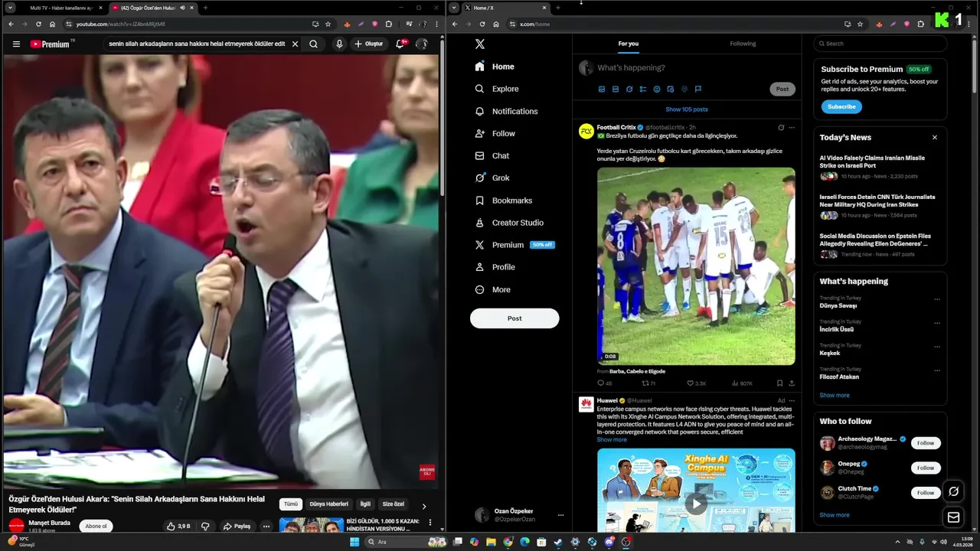Click the YouTube search magnifier button
This screenshot has width=980, height=551.
click(313, 44)
